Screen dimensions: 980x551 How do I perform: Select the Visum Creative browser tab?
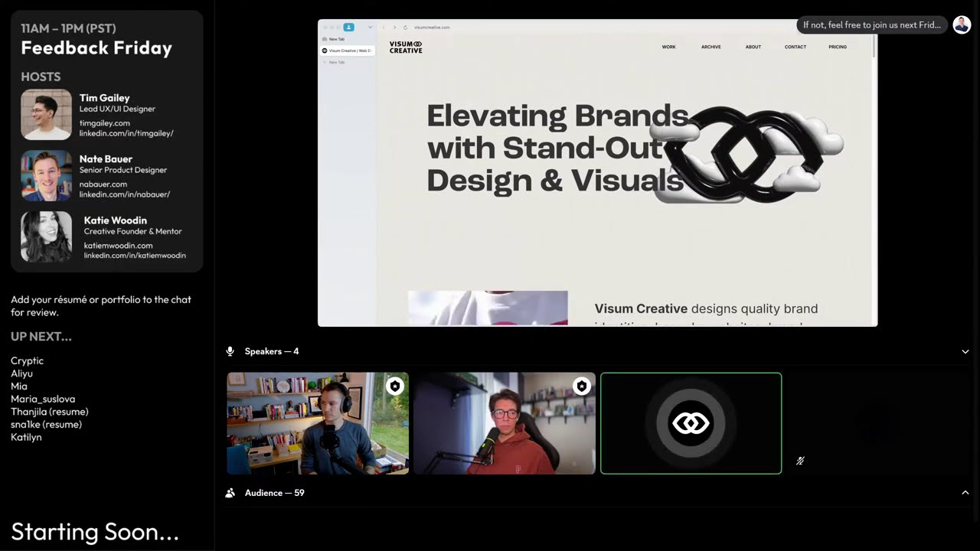tap(347, 51)
